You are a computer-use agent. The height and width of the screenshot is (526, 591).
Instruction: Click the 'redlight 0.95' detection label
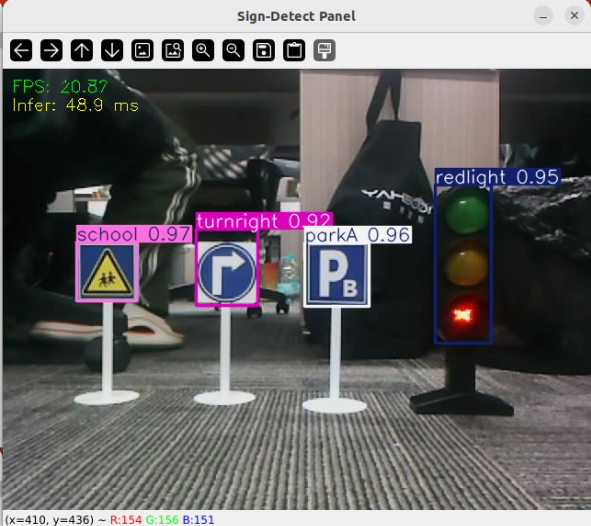(x=498, y=177)
